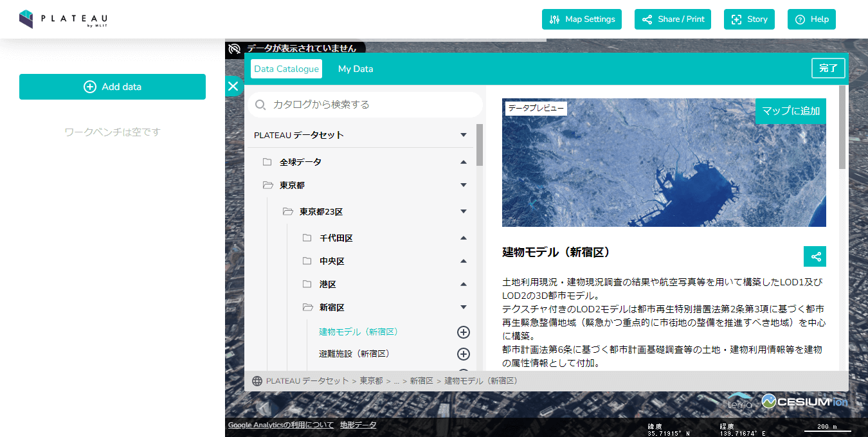Collapse the 新宿区 folder arrow
Viewport: 868px width, 437px height.
coord(464,307)
